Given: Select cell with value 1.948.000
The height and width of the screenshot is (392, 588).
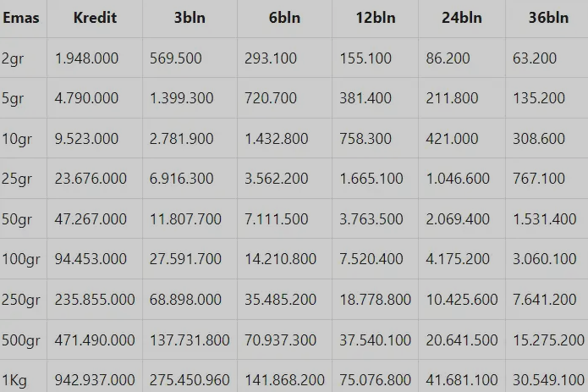Looking at the screenshot, I should (86, 58).
